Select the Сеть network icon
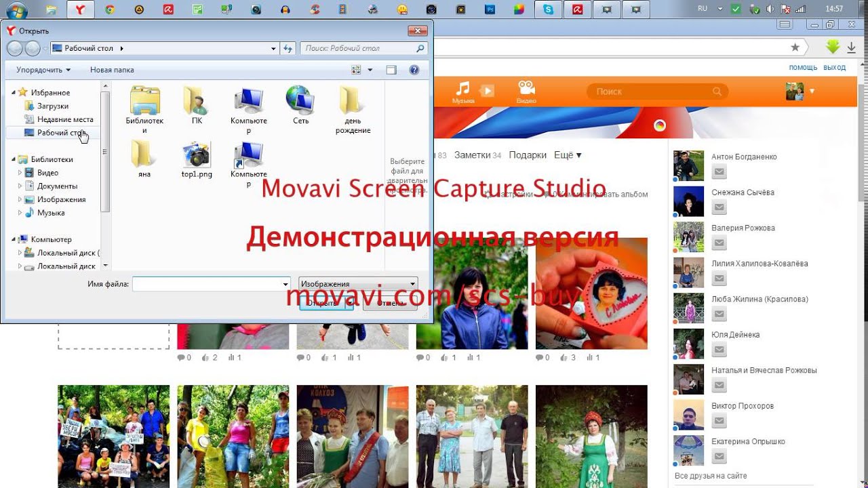This screenshot has width=868, height=488. pos(300,106)
